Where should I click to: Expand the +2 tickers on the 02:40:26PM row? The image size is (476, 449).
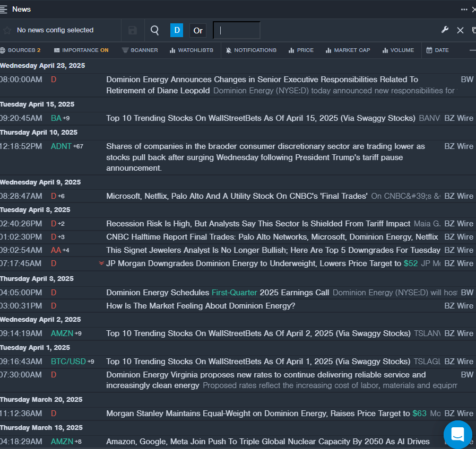pos(61,224)
